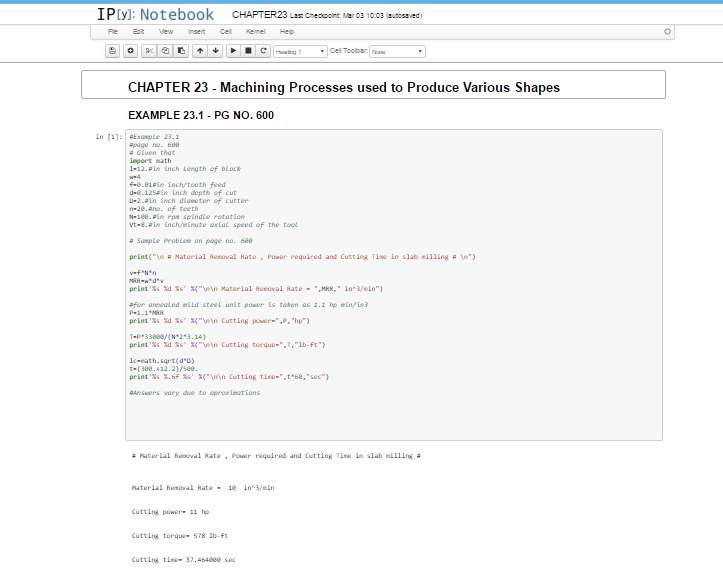Click the CHAPTER23 notebook title to rename
Viewport: 723px width, 568px height.
[x=259, y=15]
